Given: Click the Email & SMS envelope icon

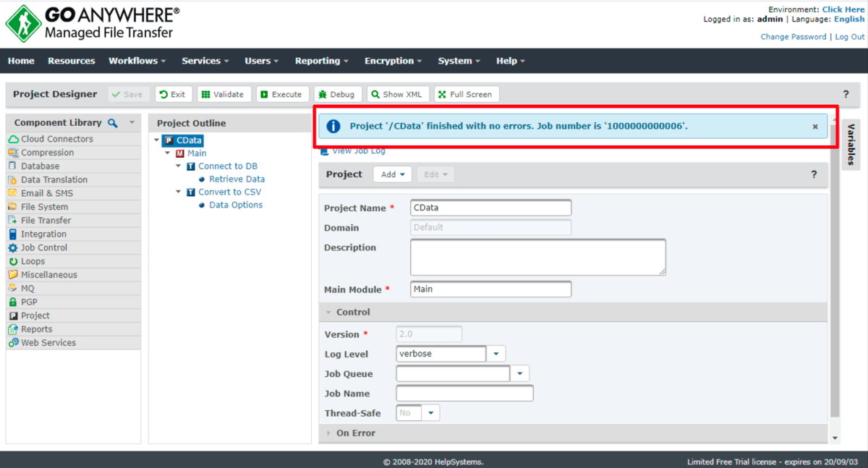Looking at the screenshot, I should point(13,193).
